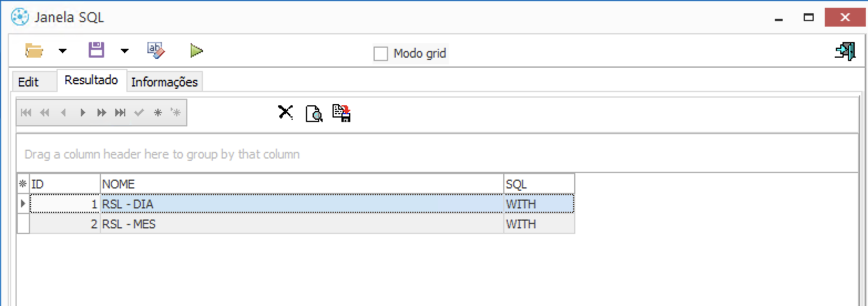
Task: Enable the Modo grid checkbox
Action: (381, 54)
